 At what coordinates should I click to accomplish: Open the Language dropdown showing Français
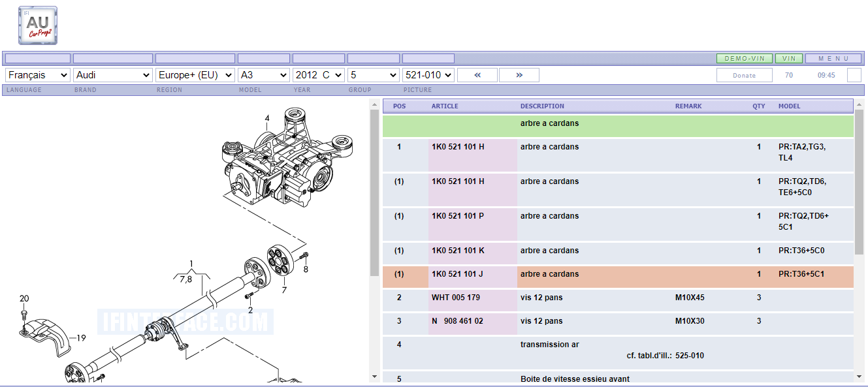click(37, 75)
